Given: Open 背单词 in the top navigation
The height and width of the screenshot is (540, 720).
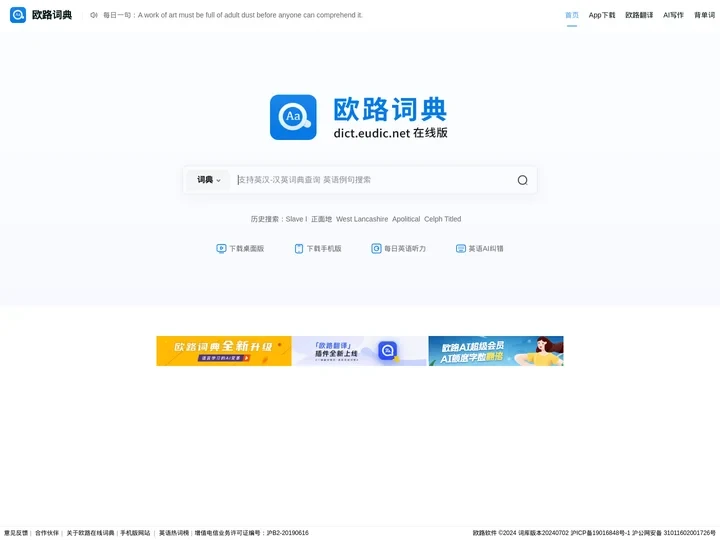Looking at the screenshot, I should (x=704, y=15).
